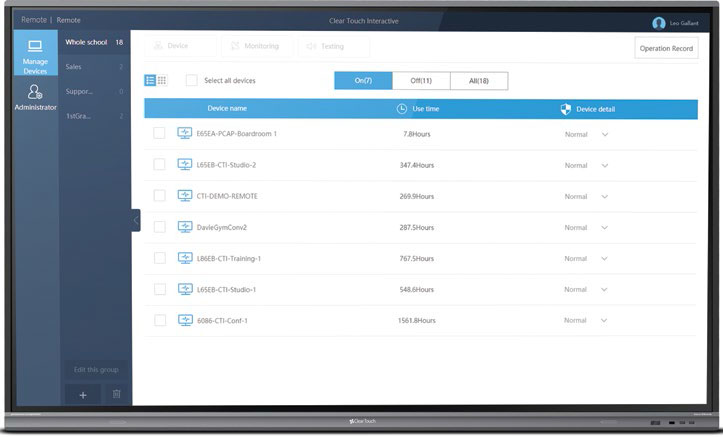Collapse the group sidebar with arrow handle
Screen dimensions: 723x437
click(136, 220)
